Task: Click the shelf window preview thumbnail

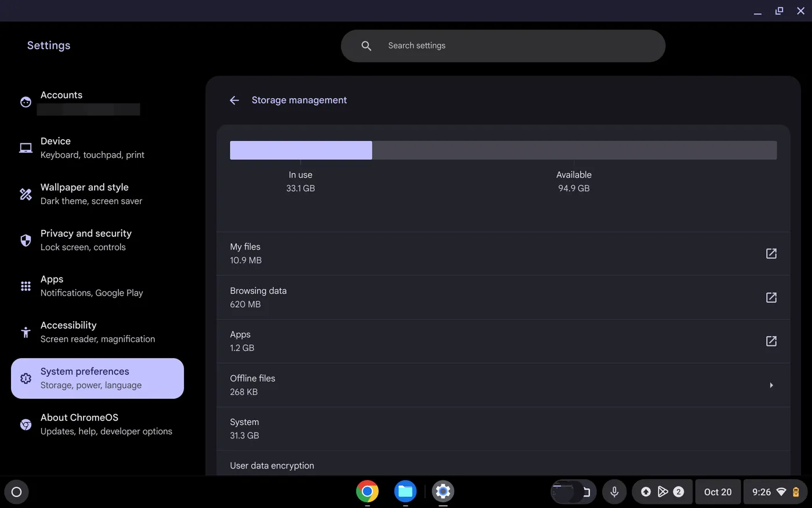Action: (x=573, y=492)
